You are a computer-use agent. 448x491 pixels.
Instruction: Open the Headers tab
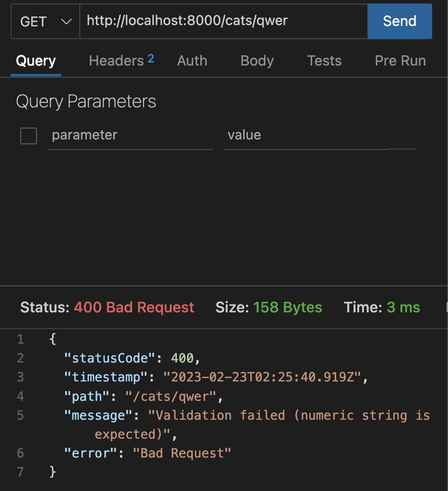121,60
